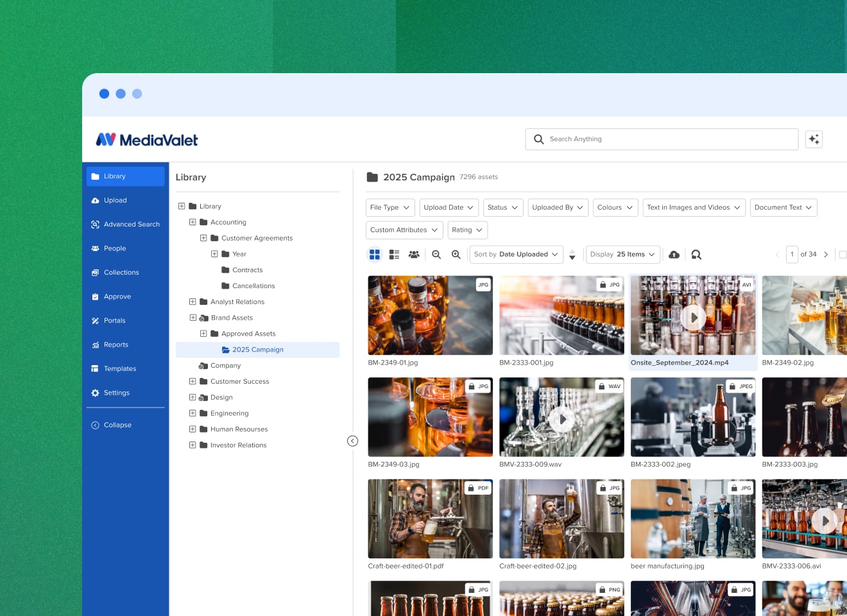Toggle sort direction arrows

coord(572,255)
